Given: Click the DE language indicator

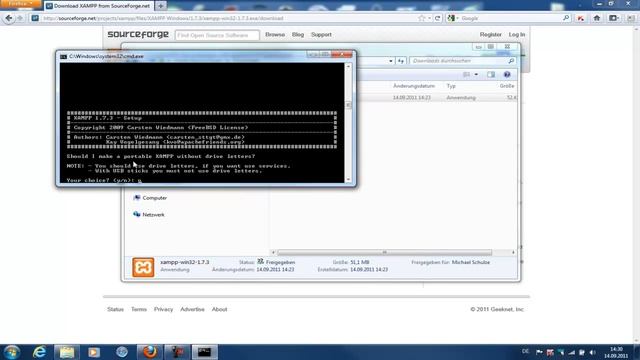Looking at the screenshot, I should click(x=525, y=351).
